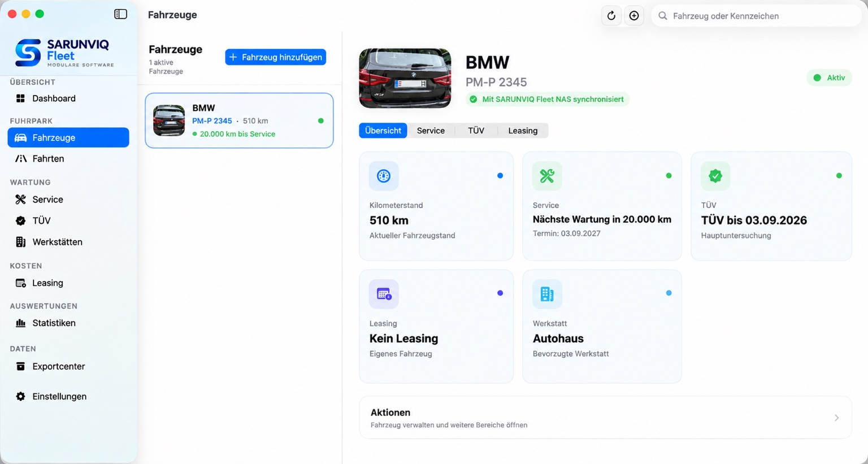Expand the Aktionen row chevron
Screen dimensions: 868x464
click(x=836, y=418)
